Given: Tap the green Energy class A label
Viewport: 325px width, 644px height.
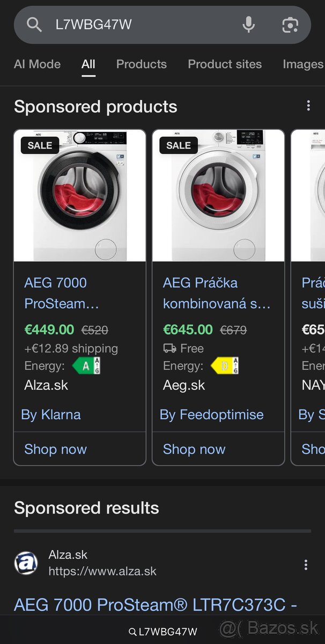Looking at the screenshot, I should click(86, 366).
